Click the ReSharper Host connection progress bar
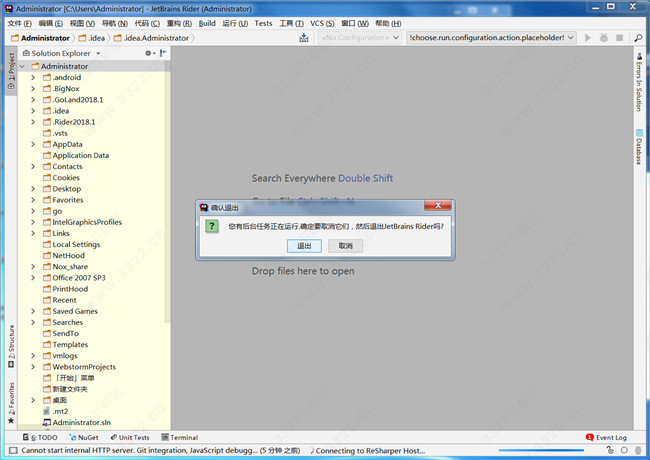The image size is (650, 460). (x=541, y=450)
